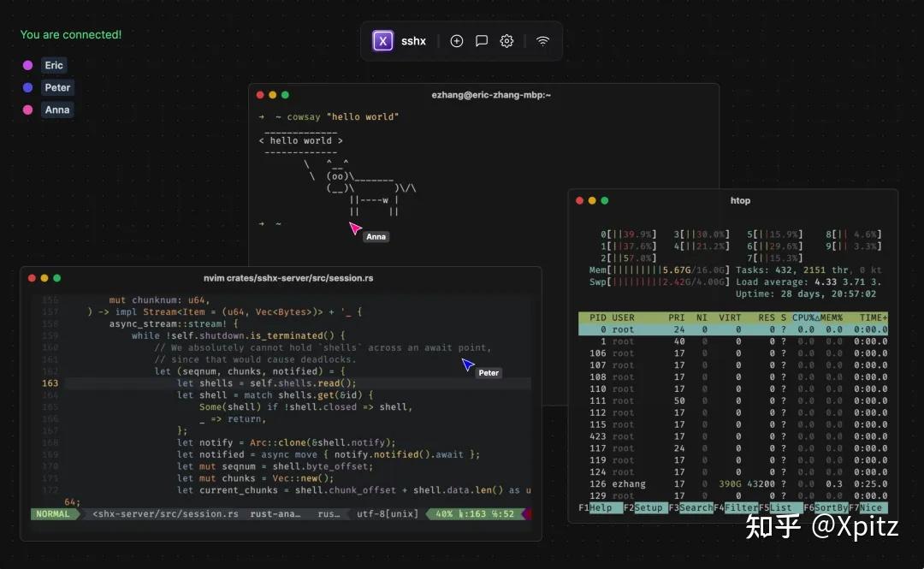Click green button on nvim window
Viewport: 924px width, 569px height.
click(x=57, y=278)
